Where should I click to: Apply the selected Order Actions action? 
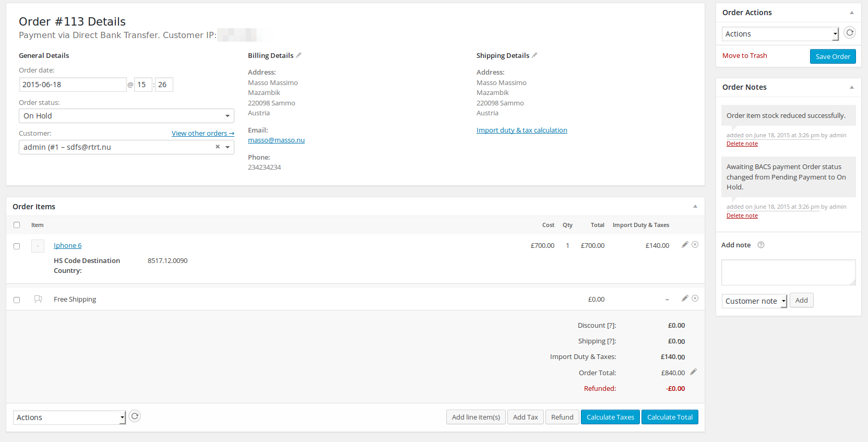pos(850,33)
